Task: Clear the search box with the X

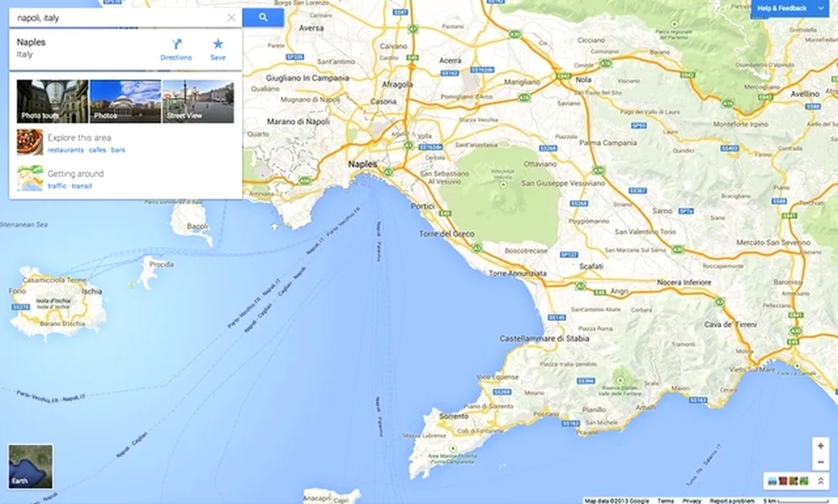Action: 231,17
